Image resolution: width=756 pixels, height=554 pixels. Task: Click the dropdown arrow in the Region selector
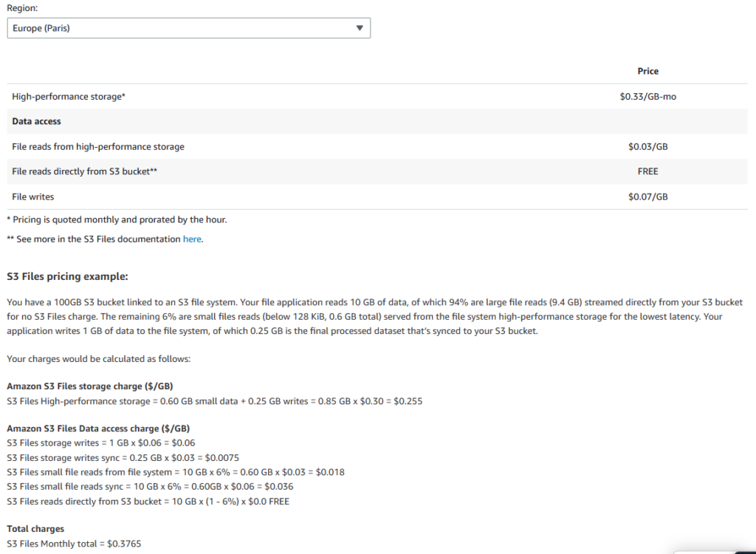coord(360,28)
